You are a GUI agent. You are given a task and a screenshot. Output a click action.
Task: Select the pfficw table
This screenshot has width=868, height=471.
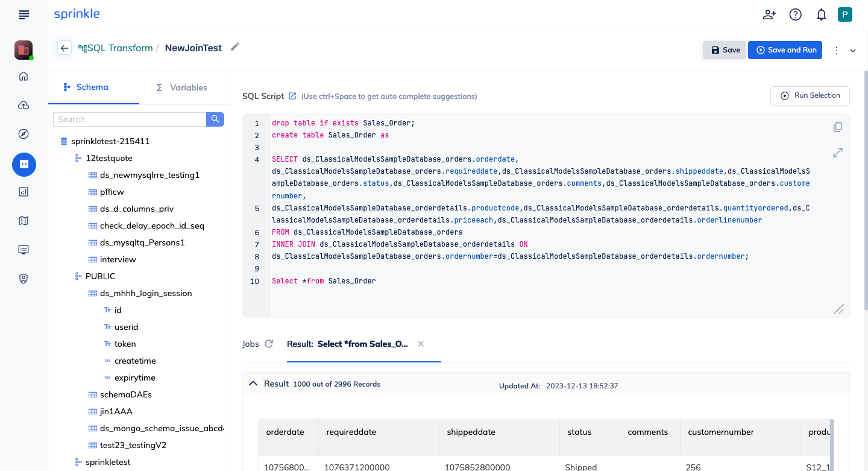[x=112, y=192]
